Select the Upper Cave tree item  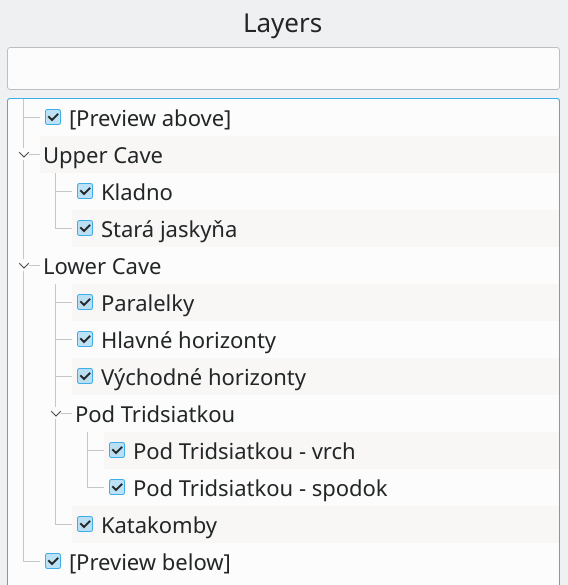coord(103,155)
